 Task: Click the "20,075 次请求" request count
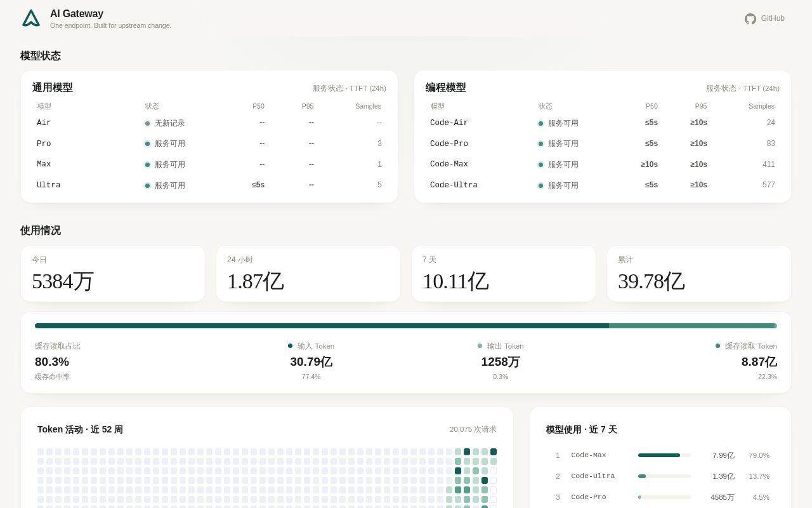pyautogui.click(x=473, y=429)
